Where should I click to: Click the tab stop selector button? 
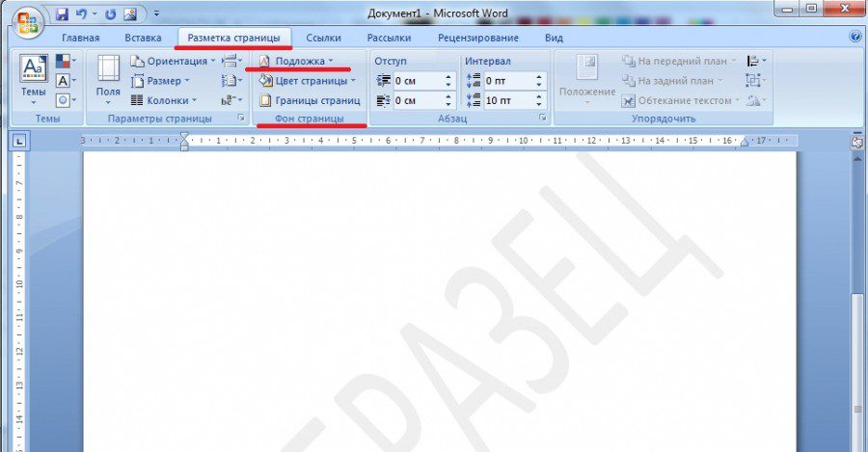[x=19, y=142]
